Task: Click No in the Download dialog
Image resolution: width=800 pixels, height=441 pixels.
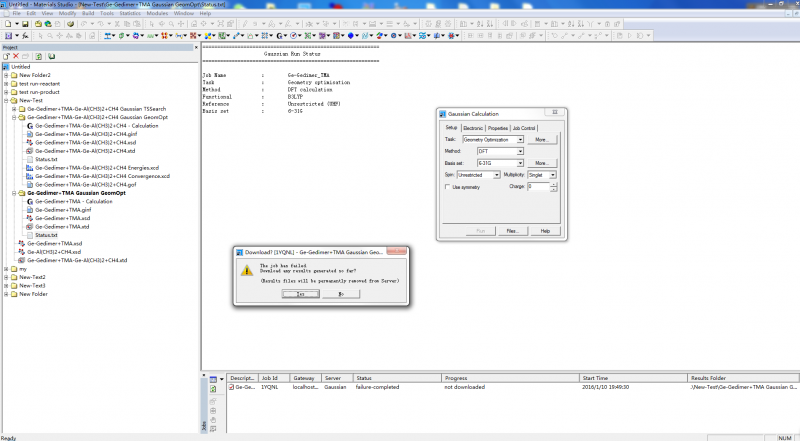Action: [341, 294]
